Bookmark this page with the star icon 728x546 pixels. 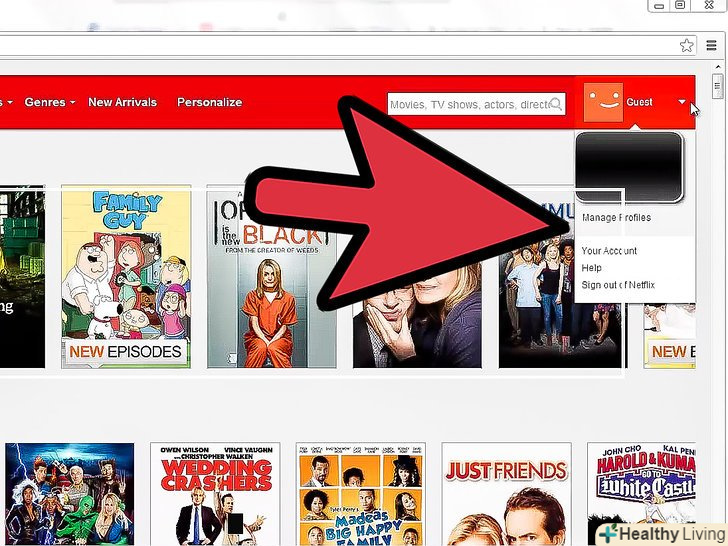click(x=687, y=45)
